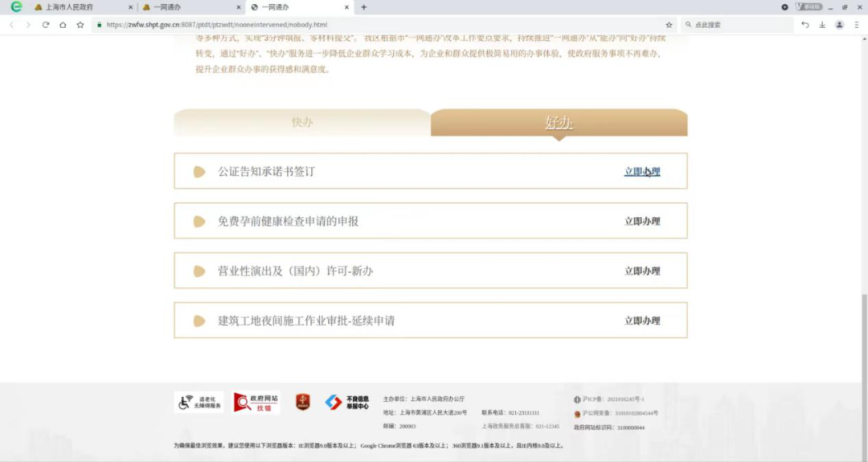Open a new browser tab
This screenshot has width=868, height=462.
363,7
